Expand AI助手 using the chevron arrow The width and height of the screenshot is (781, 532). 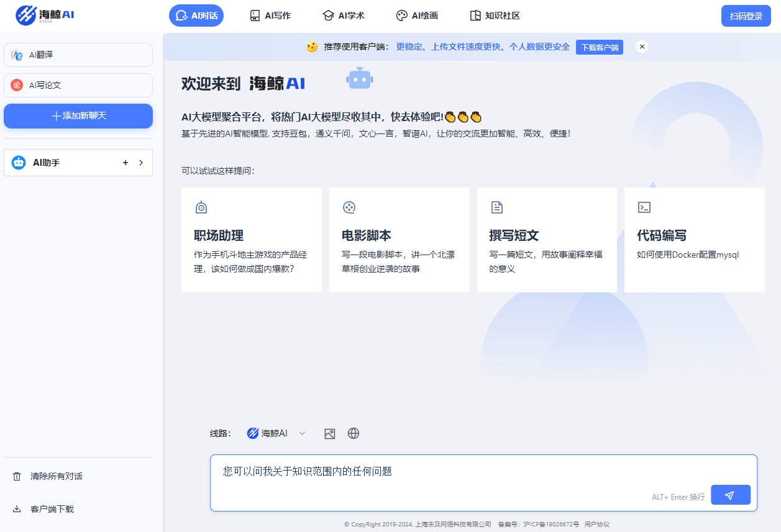point(141,163)
